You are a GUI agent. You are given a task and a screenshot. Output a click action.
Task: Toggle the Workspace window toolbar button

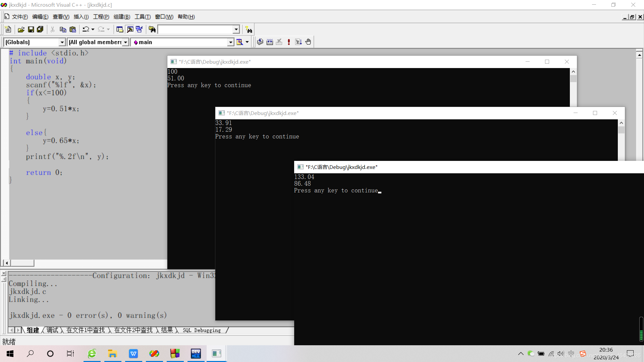[120, 29]
